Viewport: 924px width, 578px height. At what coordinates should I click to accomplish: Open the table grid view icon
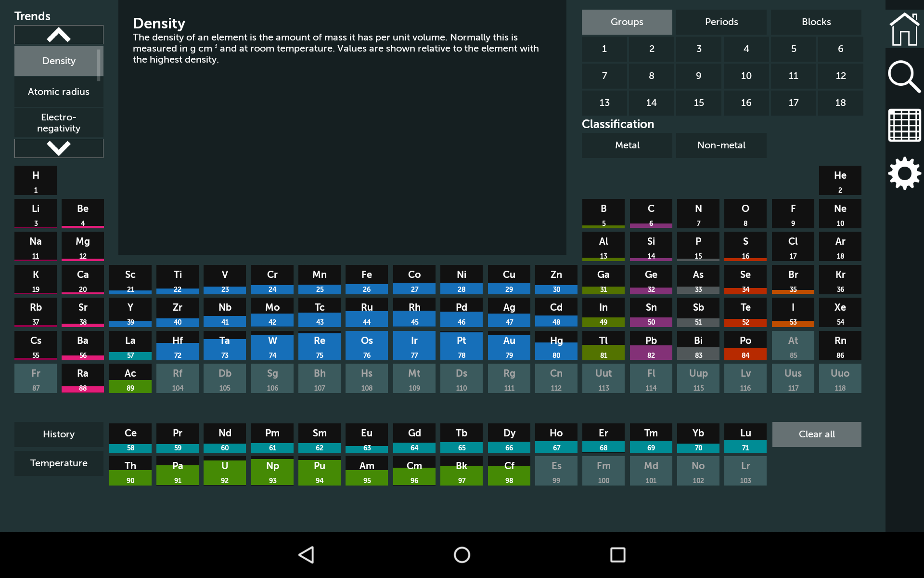point(904,125)
